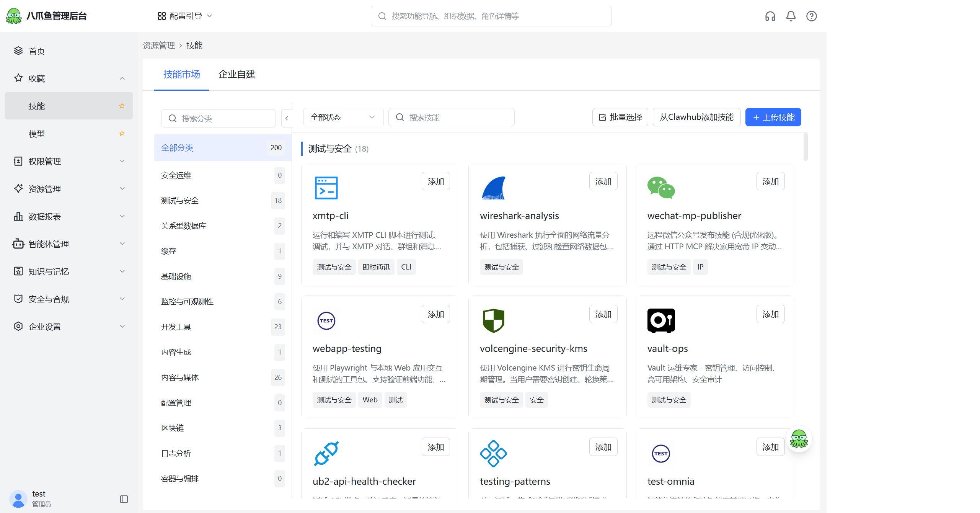980x513 pixels.
Task: Click the wireshark-analysis shark fin icon
Action: click(x=494, y=188)
